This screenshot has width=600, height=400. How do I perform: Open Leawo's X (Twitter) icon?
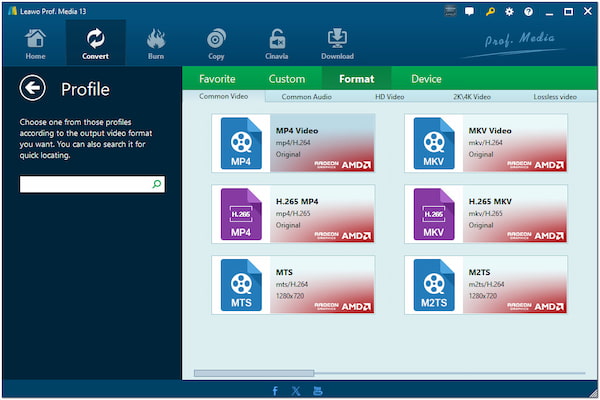click(296, 391)
